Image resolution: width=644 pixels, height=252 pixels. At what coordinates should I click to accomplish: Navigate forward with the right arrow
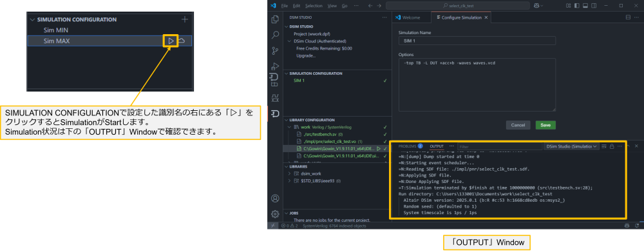379,6
